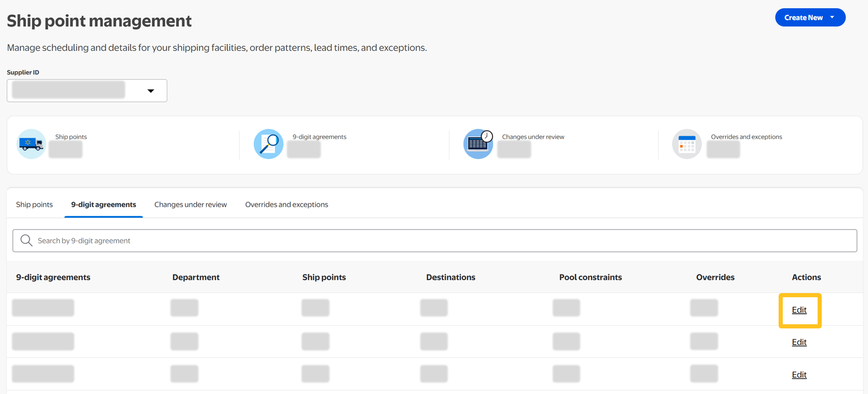Click the Pool constraints column header
868x394 pixels.
(x=590, y=277)
